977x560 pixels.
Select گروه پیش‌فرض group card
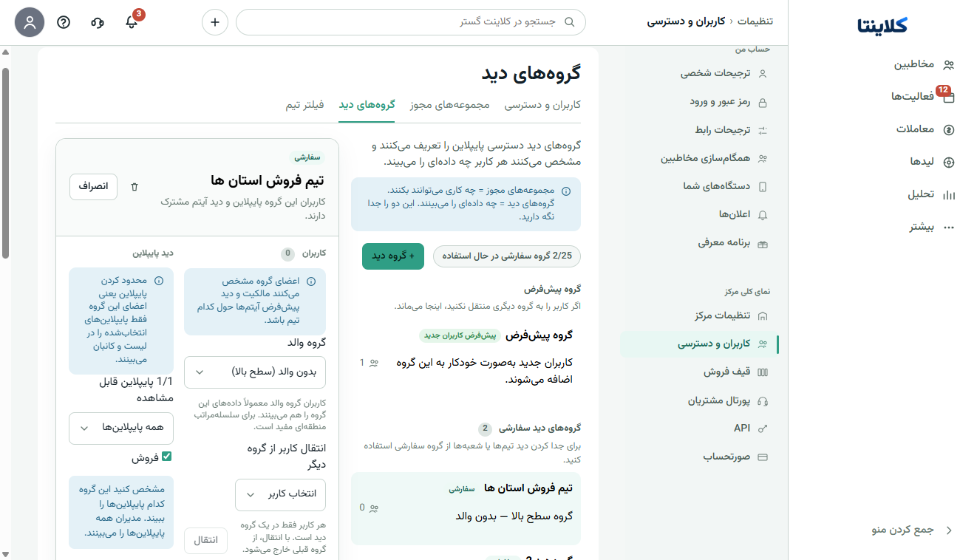(x=466, y=358)
